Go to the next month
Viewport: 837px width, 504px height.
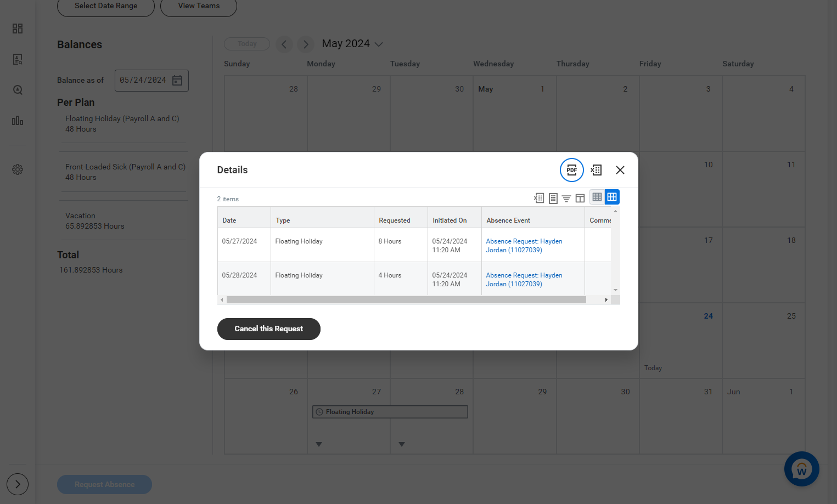point(306,44)
